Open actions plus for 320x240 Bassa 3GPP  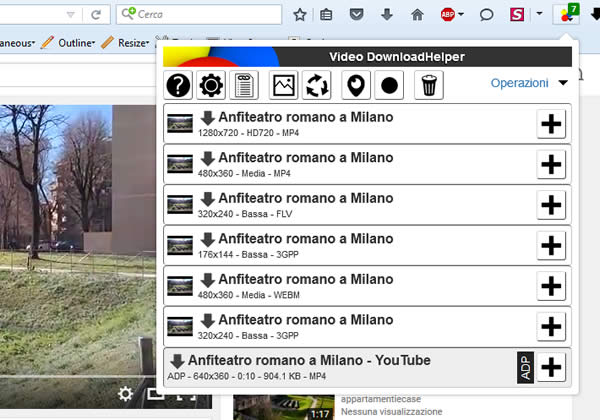pos(551,327)
